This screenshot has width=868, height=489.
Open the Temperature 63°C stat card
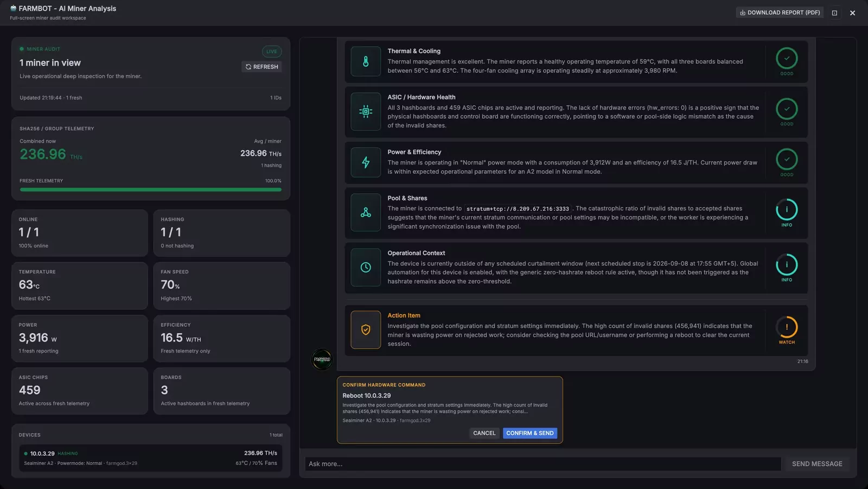(80, 285)
